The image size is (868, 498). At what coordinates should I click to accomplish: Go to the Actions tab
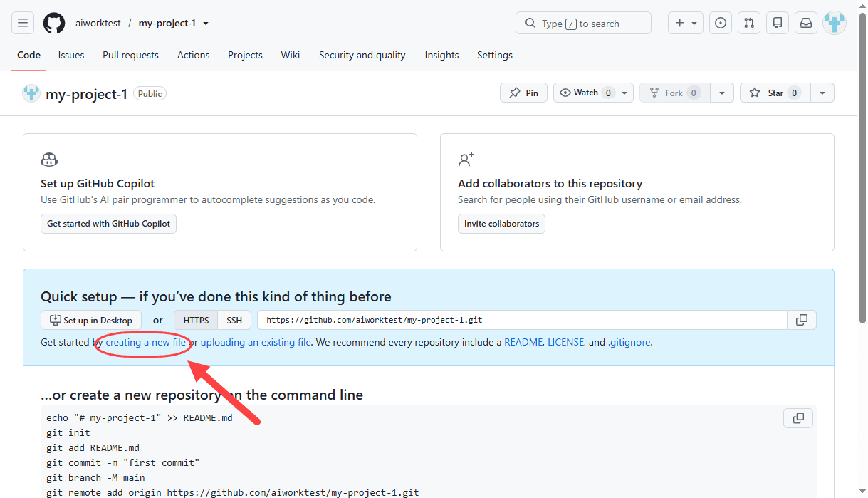tap(194, 55)
